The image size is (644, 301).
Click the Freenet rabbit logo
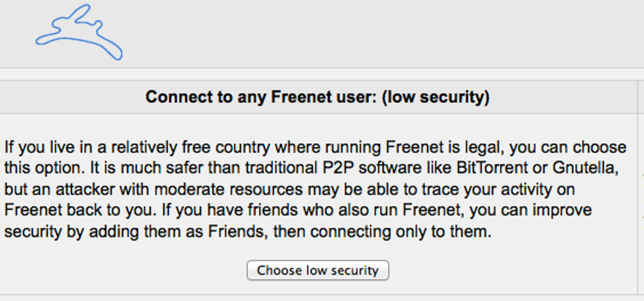(79, 33)
